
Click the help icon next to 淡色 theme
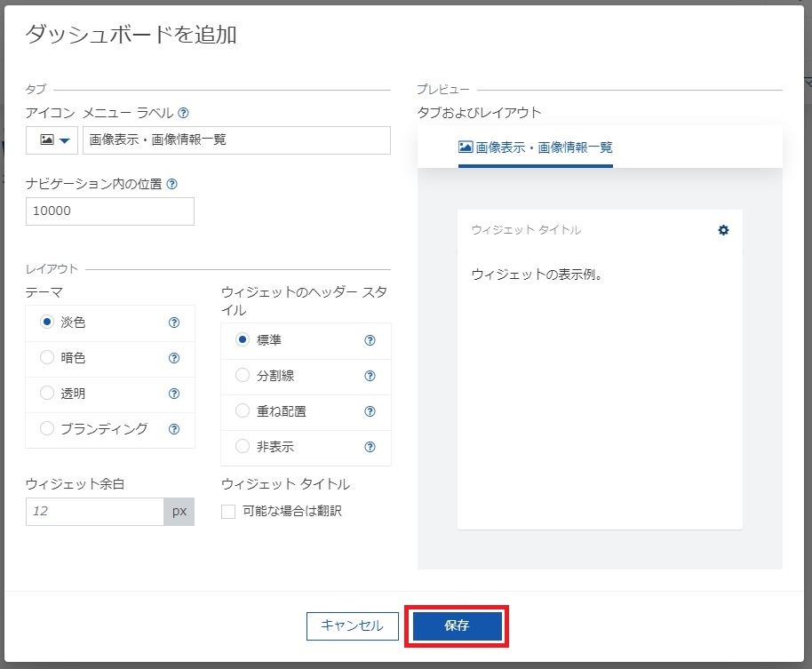[x=174, y=323]
